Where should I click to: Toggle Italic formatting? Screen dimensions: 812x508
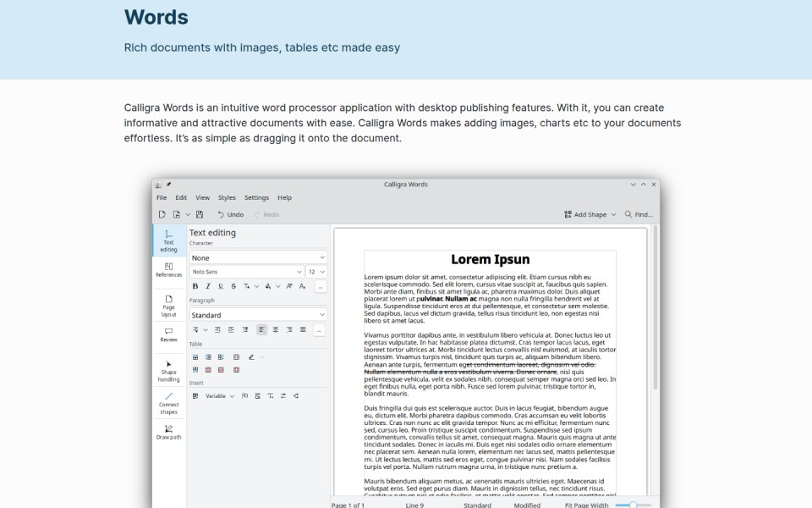208,286
